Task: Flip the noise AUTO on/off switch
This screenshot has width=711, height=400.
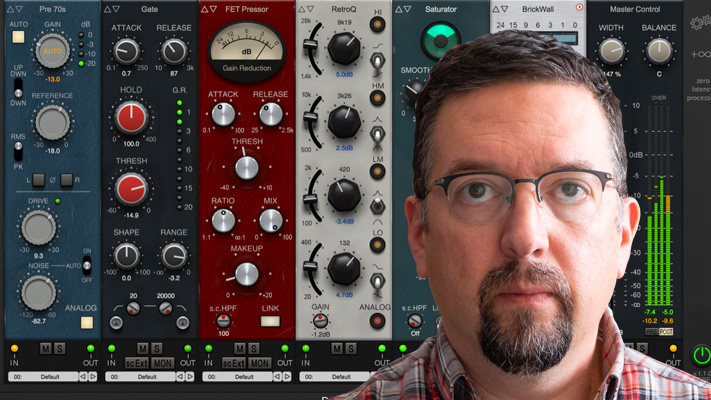Action: [x=87, y=266]
